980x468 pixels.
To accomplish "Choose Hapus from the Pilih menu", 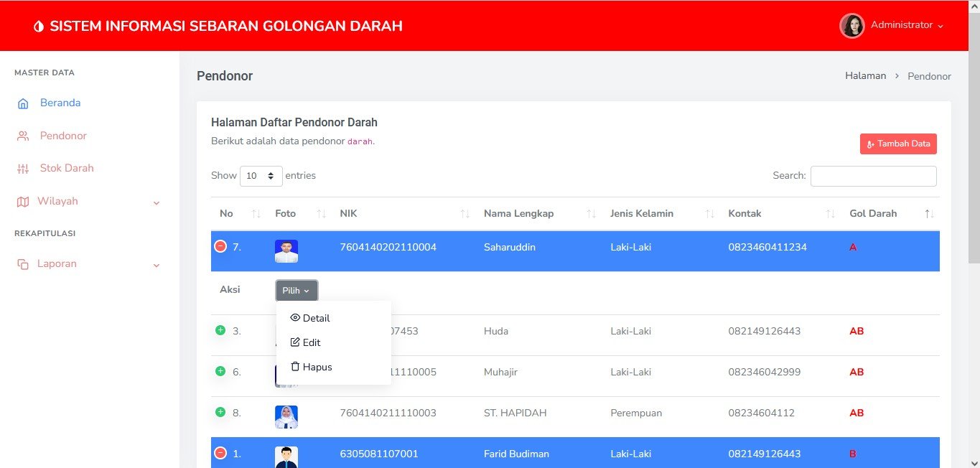I will pos(311,367).
